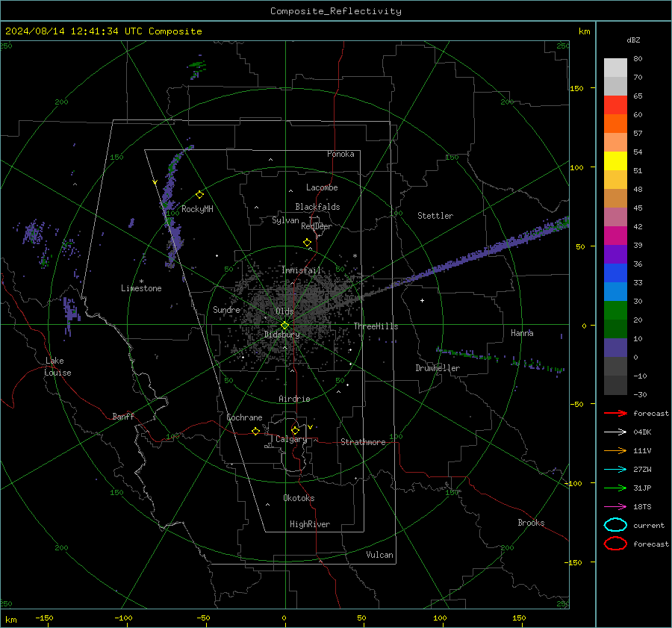Select the 33 dBZ blue swatch
The width and height of the screenshot is (672, 628).
tap(615, 273)
